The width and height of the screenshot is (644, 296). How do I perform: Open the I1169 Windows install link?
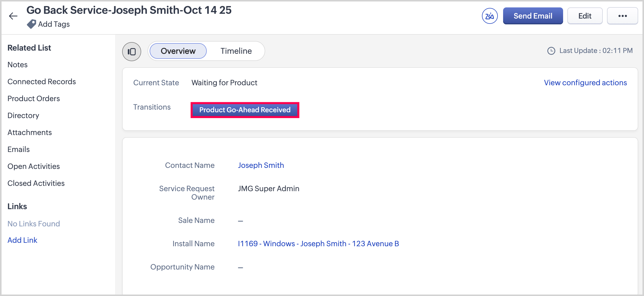click(x=318, y=244)
